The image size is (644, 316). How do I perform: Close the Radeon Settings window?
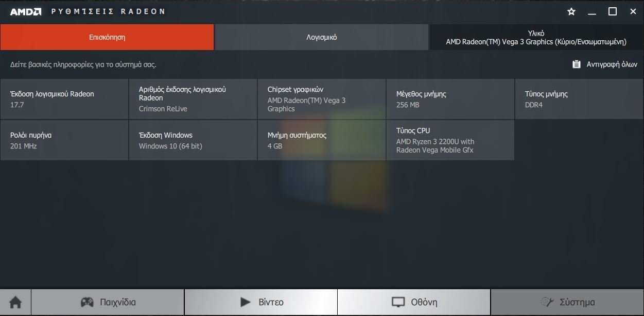tap(633, 11)
